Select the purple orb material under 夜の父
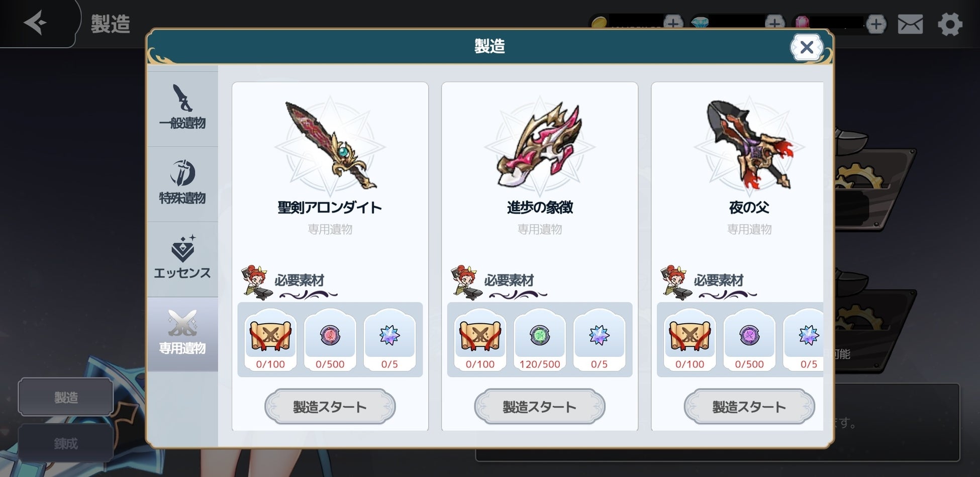The height and width of the screenshot is (477, 980). coord(749,340)
